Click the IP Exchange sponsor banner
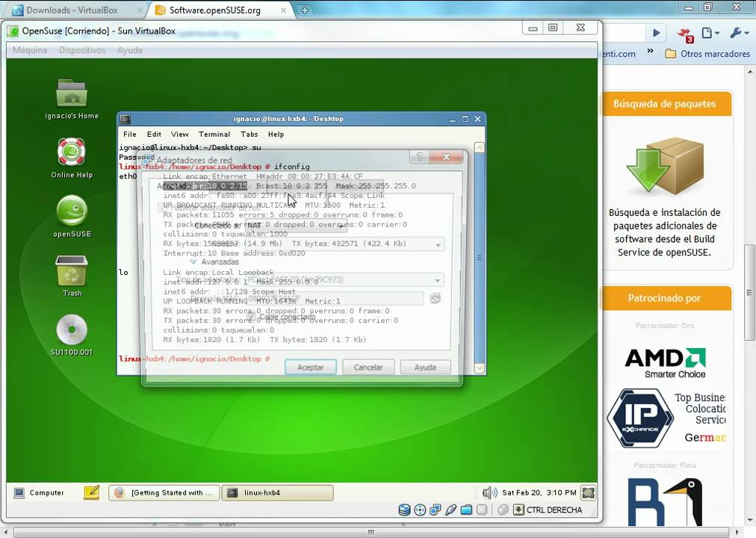 point(666,418)
